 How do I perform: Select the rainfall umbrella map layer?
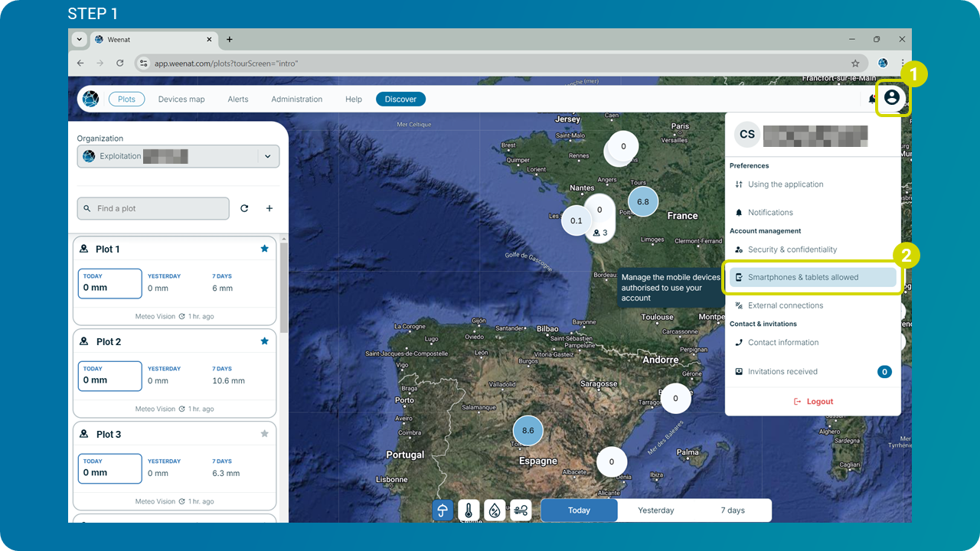pyautogui.click(x=443, y=510)
